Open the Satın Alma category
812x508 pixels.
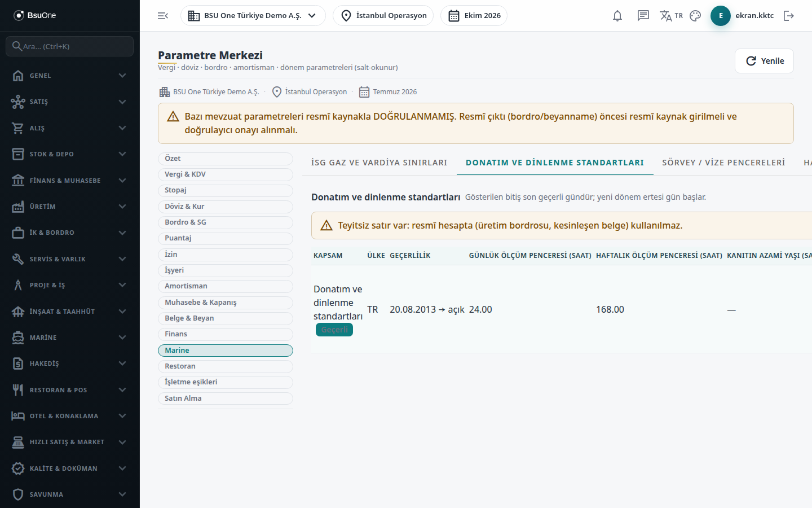click(226, 398)
